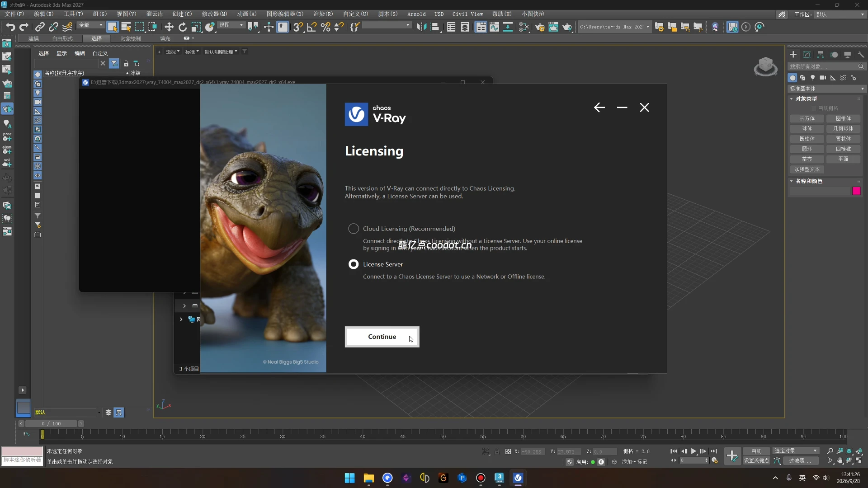The width and height of the screenshot is (868, 488).
Task: Click the pink object color swatch
Action: click(856, 191)
